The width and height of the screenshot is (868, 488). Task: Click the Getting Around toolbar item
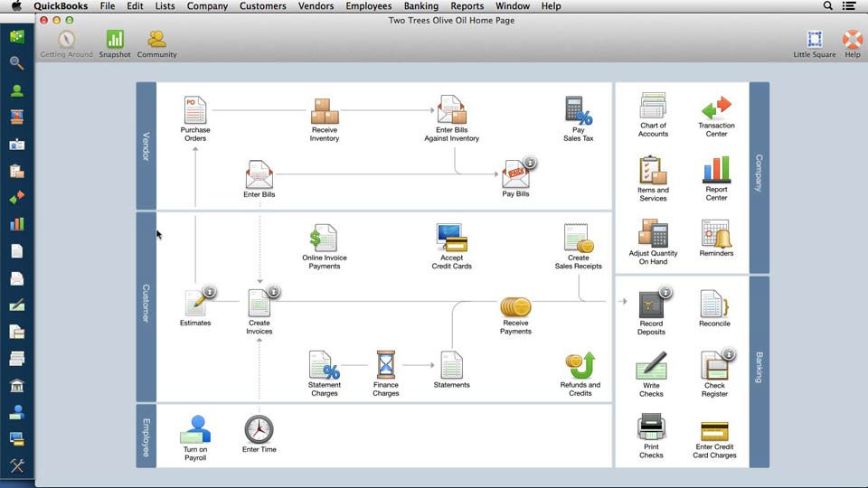(x=66, y=43)
